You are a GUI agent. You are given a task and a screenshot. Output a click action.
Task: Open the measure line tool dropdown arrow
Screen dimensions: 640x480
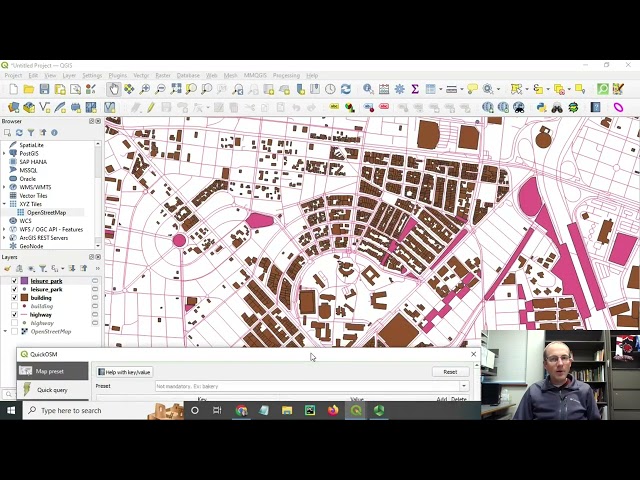pos(462,89)
